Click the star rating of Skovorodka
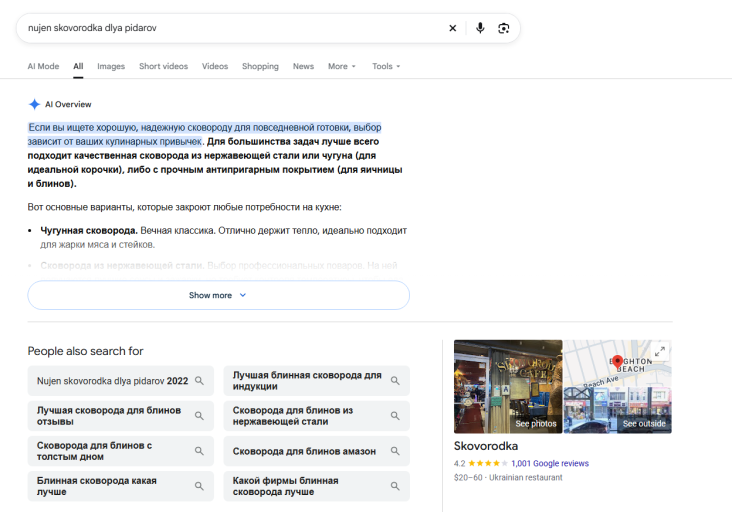Screen dimensions: 732x512 point(487,463)
